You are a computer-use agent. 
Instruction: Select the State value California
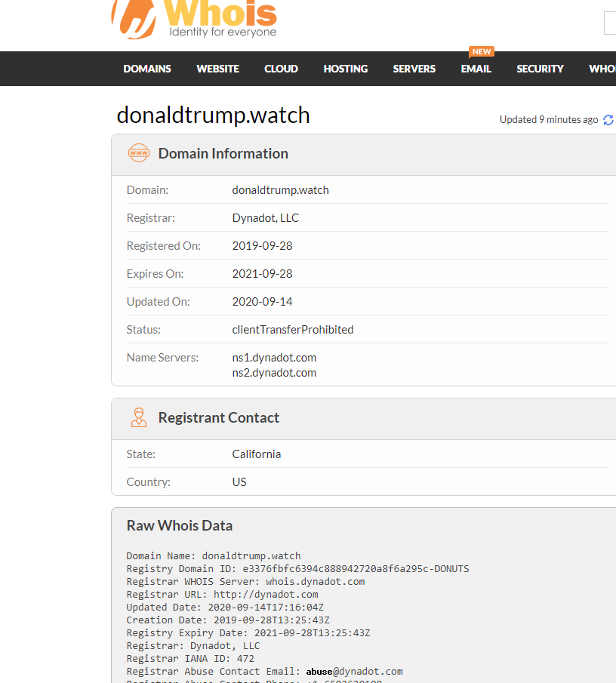[257, 454]
